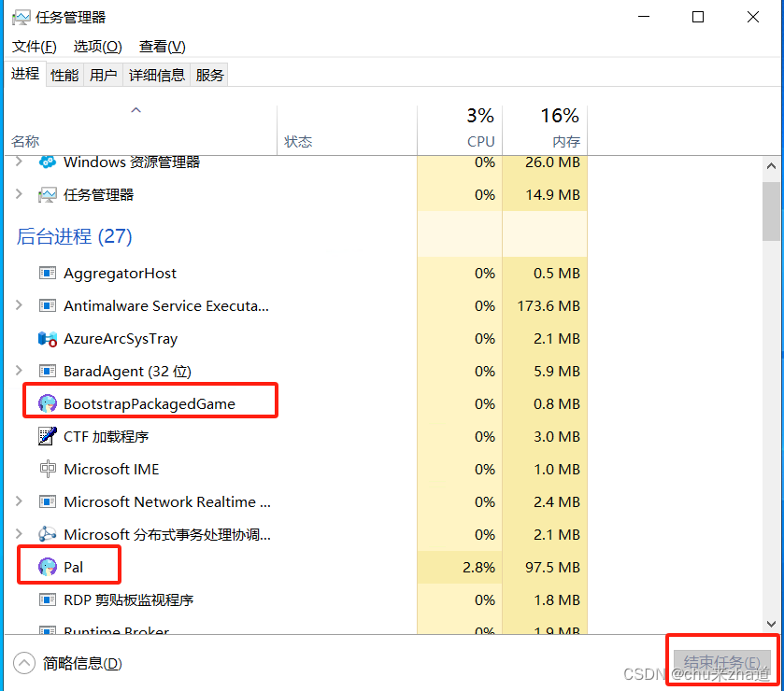
Task: Click the 任务管理器 process row icon
Action: tap(48, 195)
